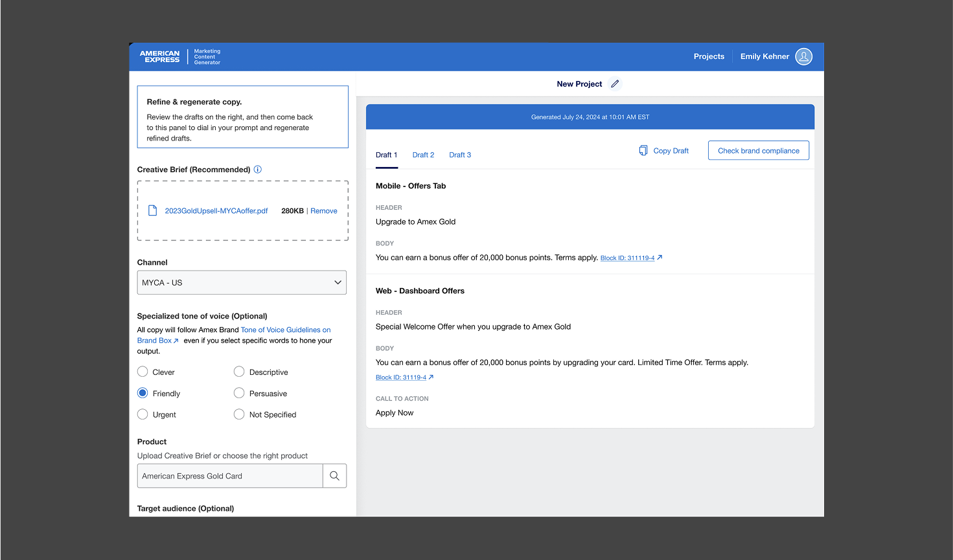Click the American Express Gold Card product field
Image resolution: width=953 pixels, height=560 pixels.
point(230,476)
